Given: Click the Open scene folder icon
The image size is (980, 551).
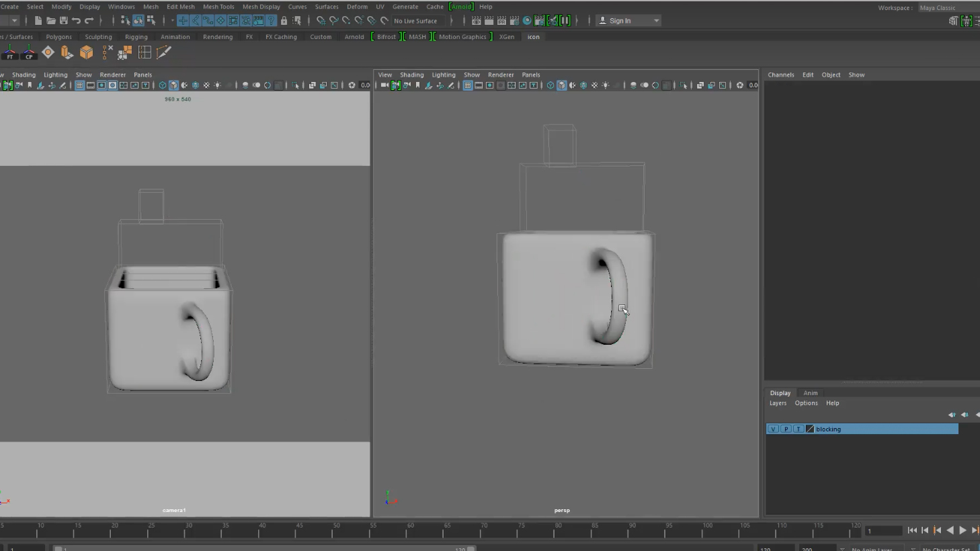Looking at the screenshot, I should tap(50, 21).
